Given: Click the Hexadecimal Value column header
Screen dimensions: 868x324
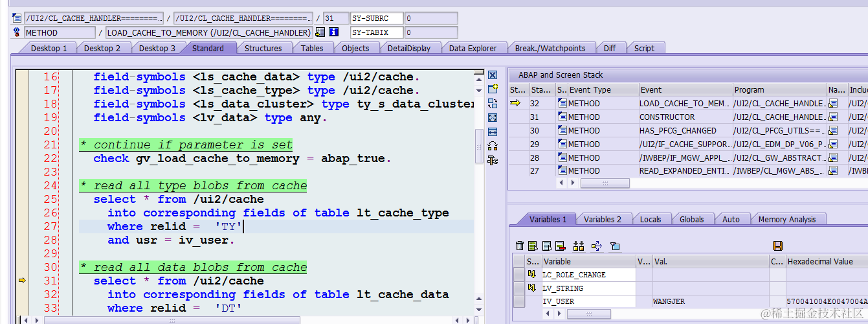Looking at the screenshot, I should (827, 261).
